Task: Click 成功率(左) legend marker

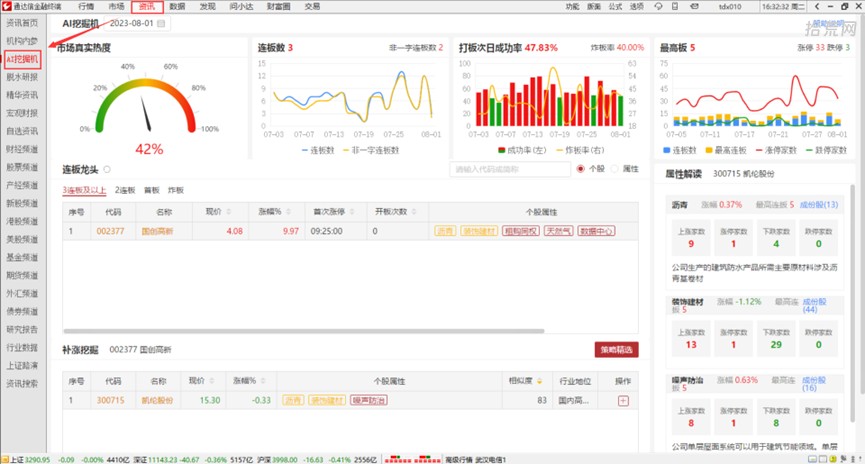Action: 501,150
